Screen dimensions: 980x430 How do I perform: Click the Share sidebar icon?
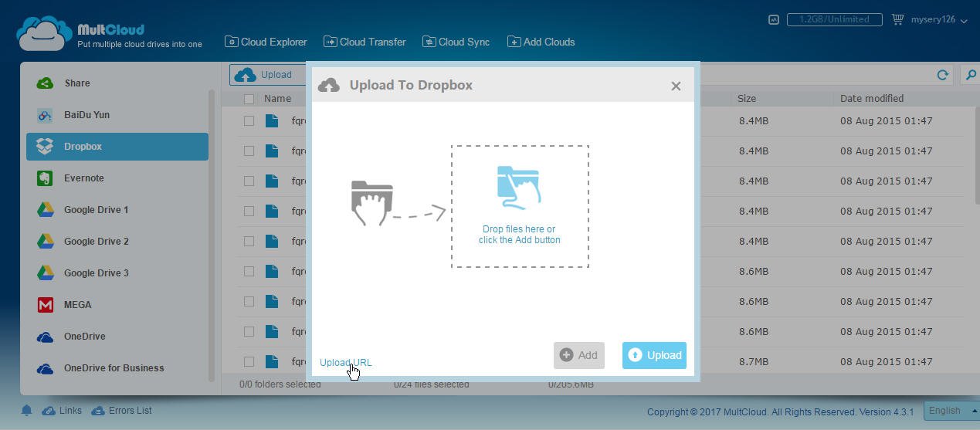[x=45, y=83]
